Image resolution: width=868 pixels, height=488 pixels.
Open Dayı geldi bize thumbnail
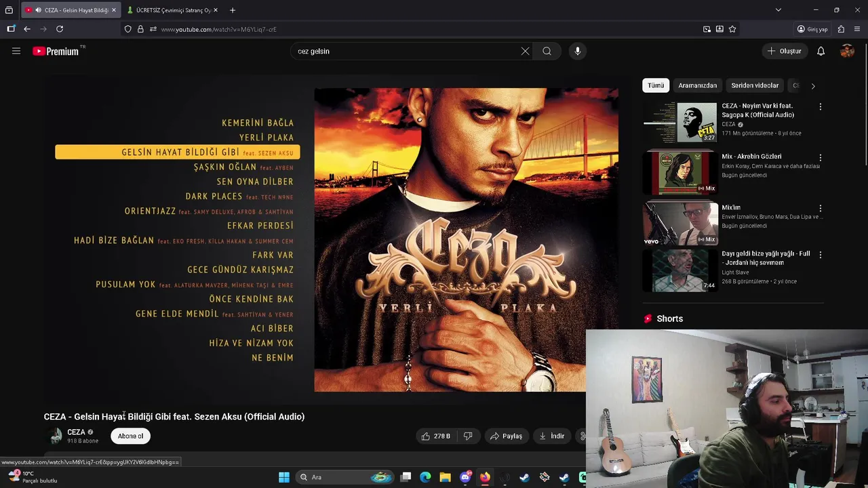tap(679, 270)
